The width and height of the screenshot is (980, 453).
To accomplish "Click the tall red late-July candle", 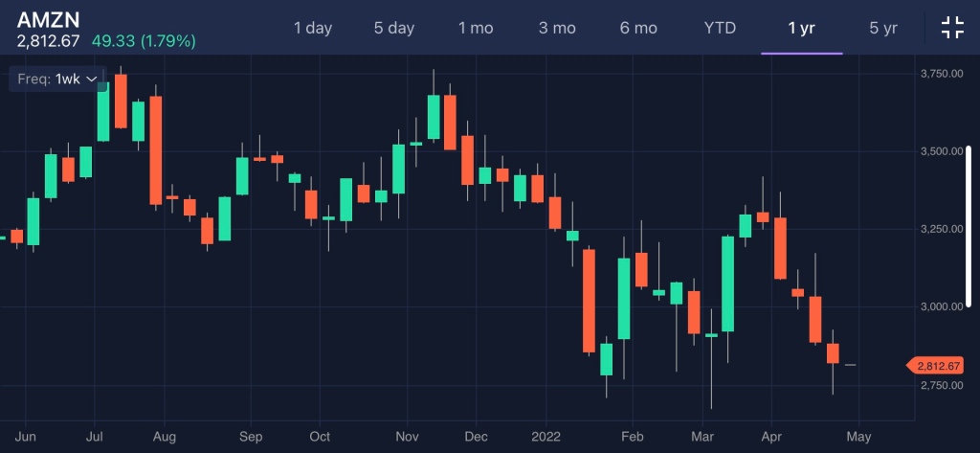I will 155,150.
